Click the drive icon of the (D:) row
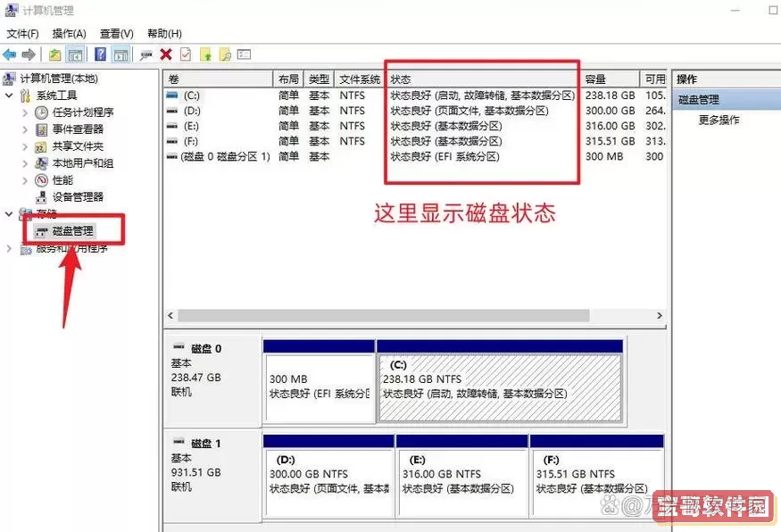Screen dimensions: 781x532 (x=172, y=111)
